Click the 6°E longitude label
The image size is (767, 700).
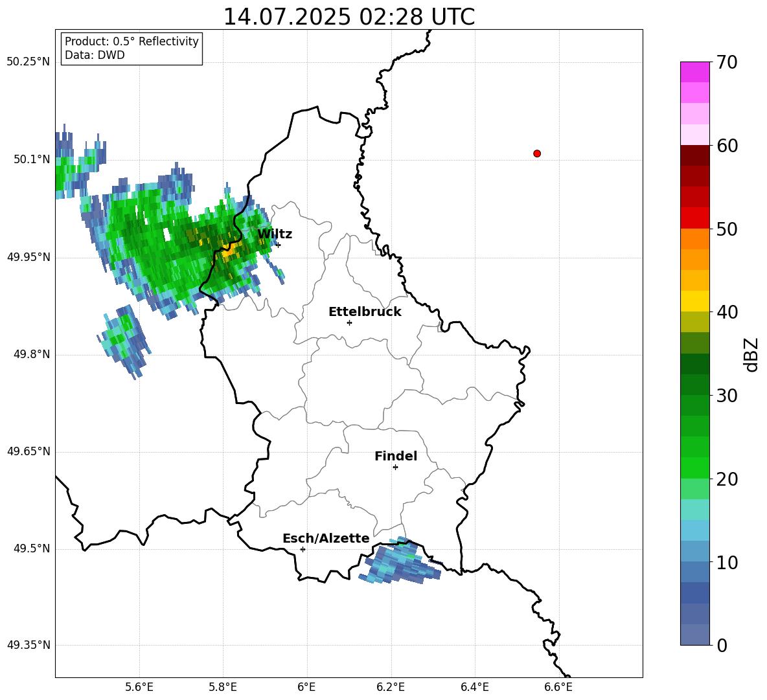306,687
